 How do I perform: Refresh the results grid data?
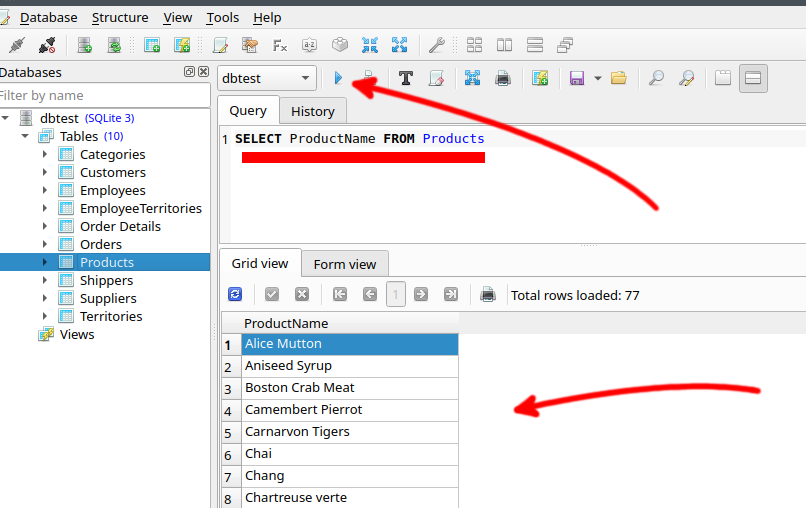tap(235, 294)
